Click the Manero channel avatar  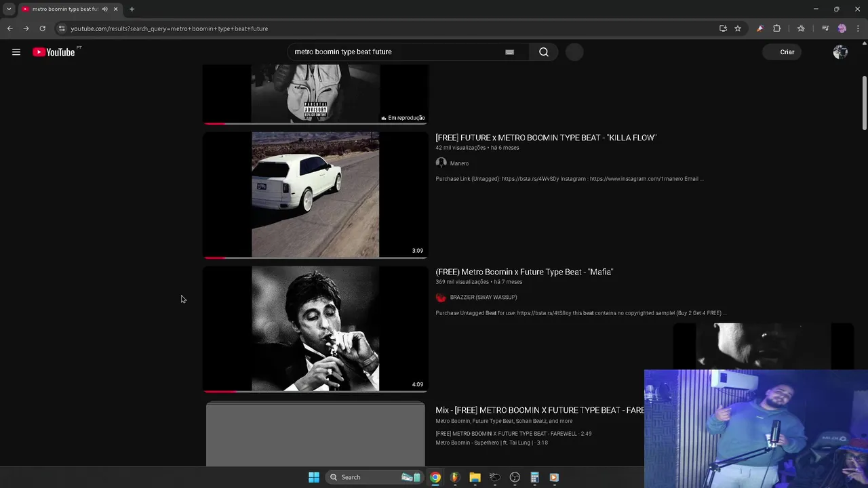(x=441, y=163)
